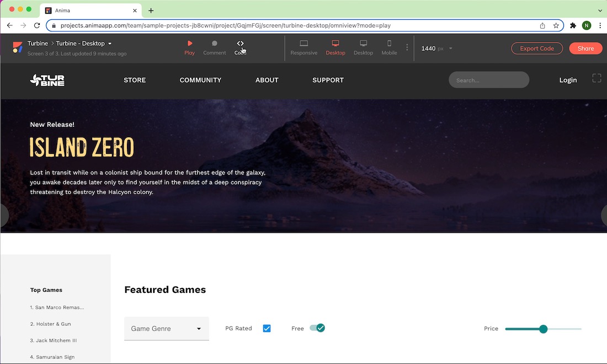
Task: Close the Anima tab
Action: click(135, 10)
